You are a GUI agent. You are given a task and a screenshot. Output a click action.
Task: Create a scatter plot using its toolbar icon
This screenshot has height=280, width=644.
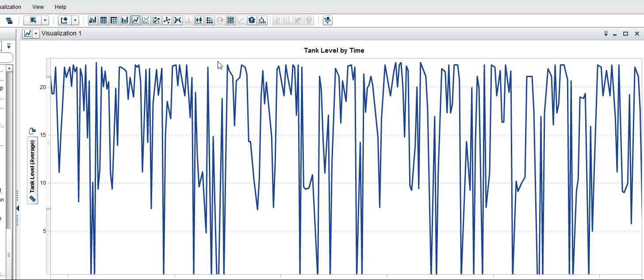(146, 20)
